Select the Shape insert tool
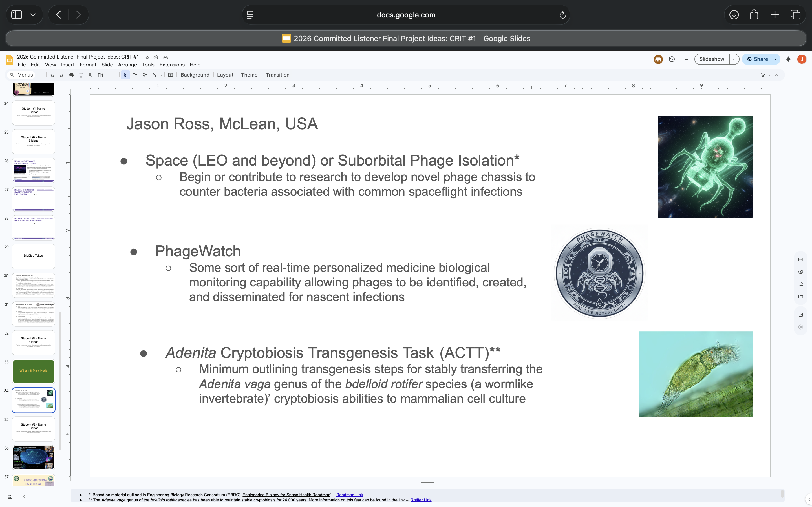 coord(145,75)
